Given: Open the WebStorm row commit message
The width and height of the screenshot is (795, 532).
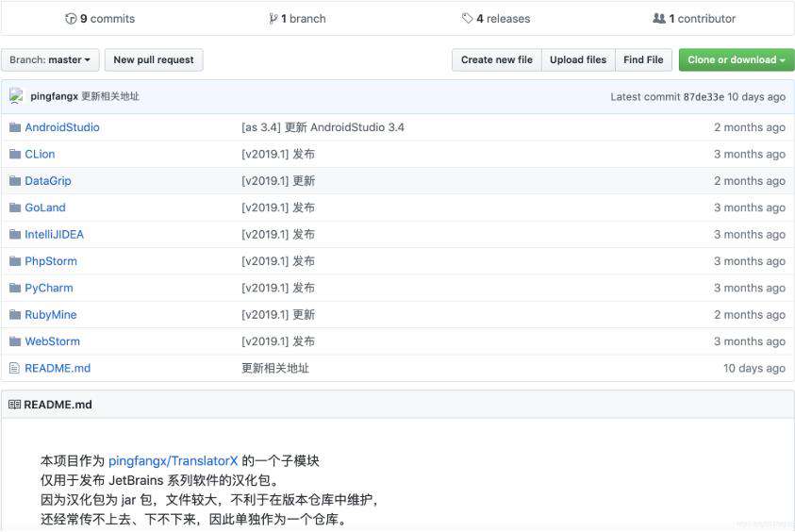Looking at the screenshot, I should pos(278,341).
